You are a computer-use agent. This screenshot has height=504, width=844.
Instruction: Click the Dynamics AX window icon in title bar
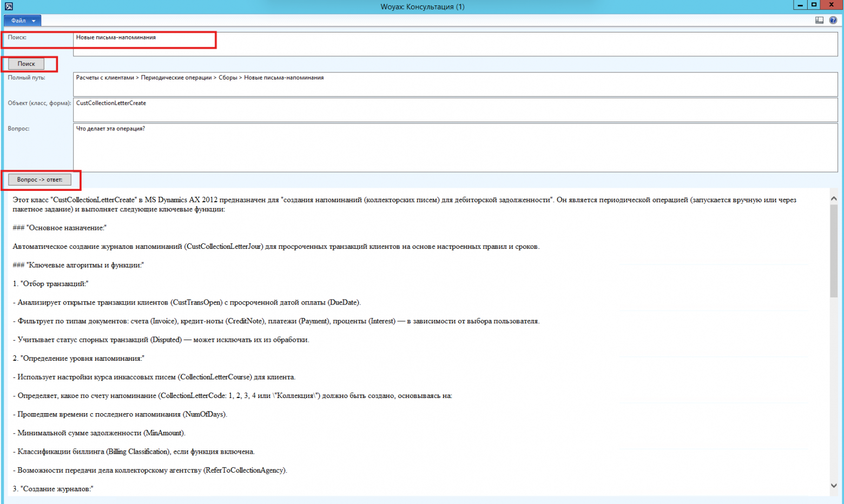[x=9, y=6]
